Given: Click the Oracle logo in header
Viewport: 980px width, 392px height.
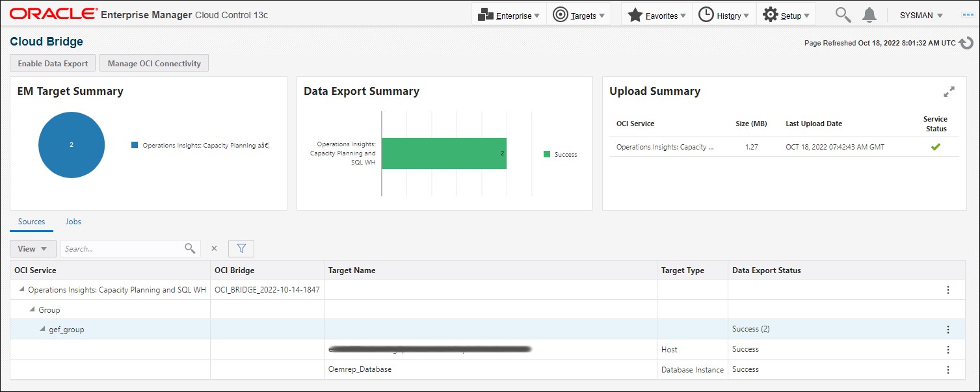Looking at the screenshot, I should tap(54, 14).
